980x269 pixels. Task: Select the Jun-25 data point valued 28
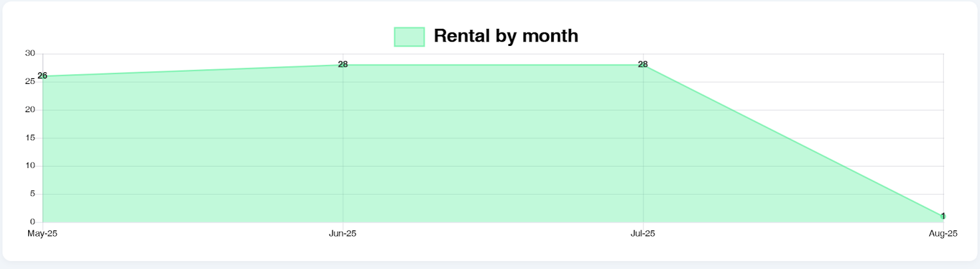point(343,65)
